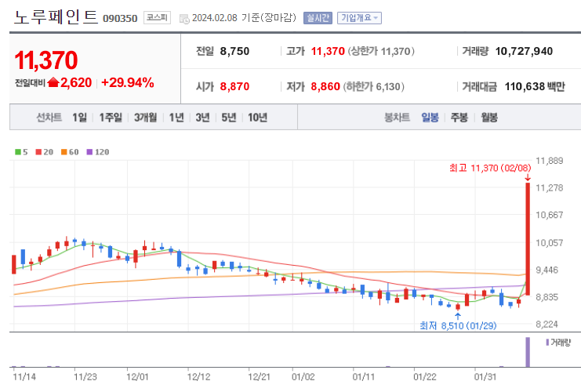The height and width of the screenshot is (392, 581).
Task: Click the 실시간 button
Action: (x=318, y=18)
